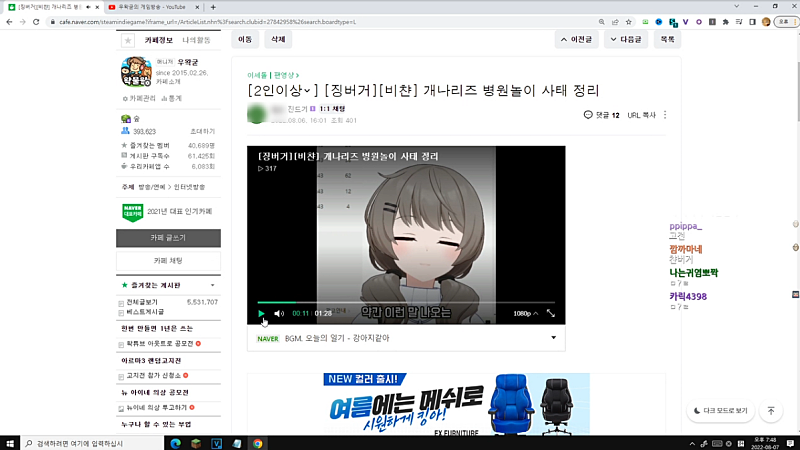
Task: Play the embedded video
Action: click(x=261, y=313)
